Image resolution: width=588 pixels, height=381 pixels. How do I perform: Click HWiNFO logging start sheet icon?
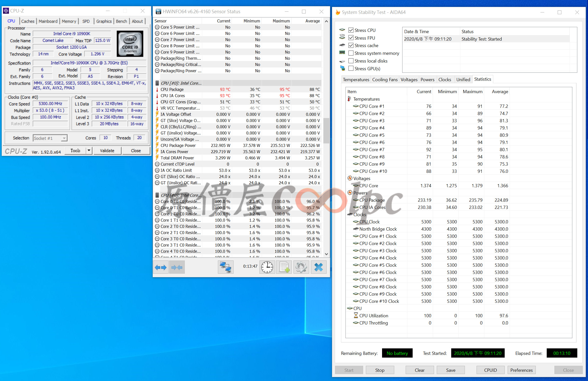point(284,267)
